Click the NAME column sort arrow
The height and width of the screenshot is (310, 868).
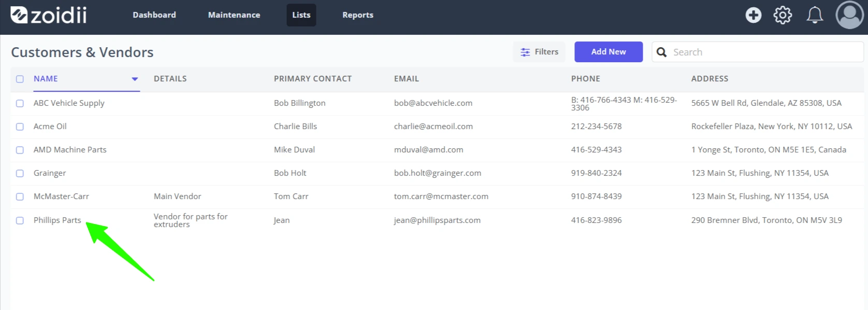[135, 79]
